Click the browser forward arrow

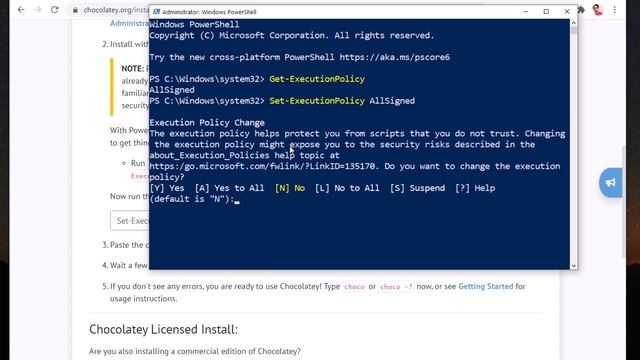pyautogui.click(x=38, y=10)
